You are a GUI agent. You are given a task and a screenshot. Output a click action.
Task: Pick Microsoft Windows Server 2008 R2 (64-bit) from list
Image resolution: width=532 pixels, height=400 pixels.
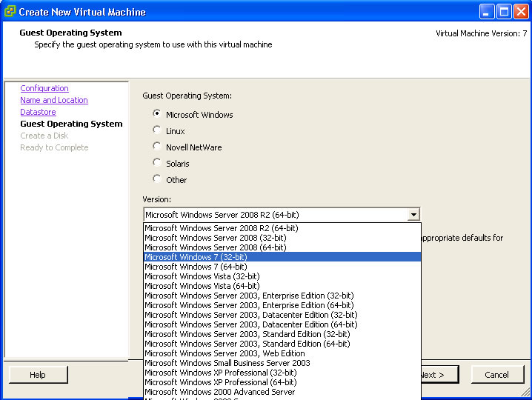[x=282, y=228]
